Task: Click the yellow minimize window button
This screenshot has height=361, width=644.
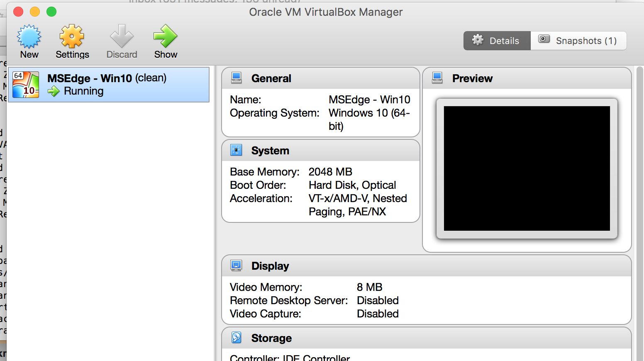Action: (x=35, y=12)
